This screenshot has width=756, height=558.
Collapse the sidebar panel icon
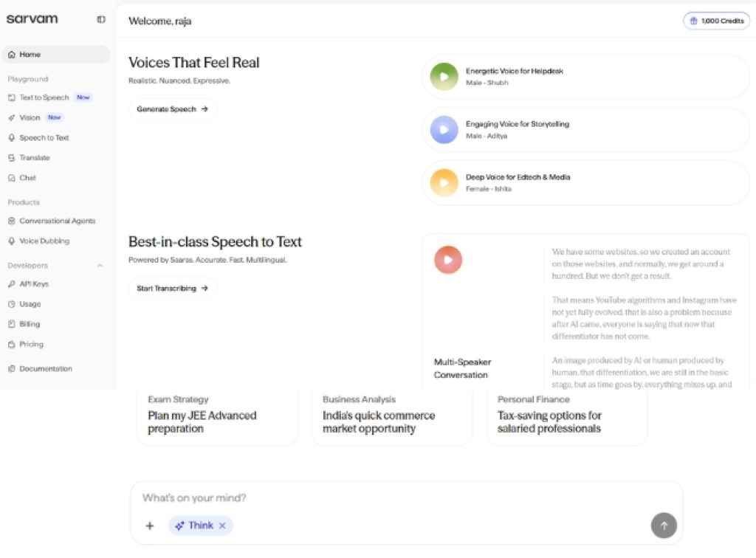(101, 20)
